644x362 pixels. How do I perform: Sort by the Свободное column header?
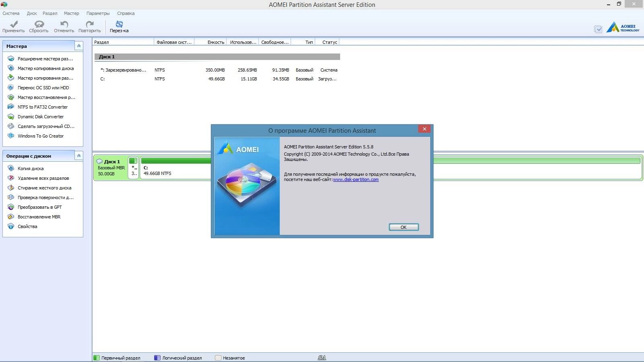[275, 42]
